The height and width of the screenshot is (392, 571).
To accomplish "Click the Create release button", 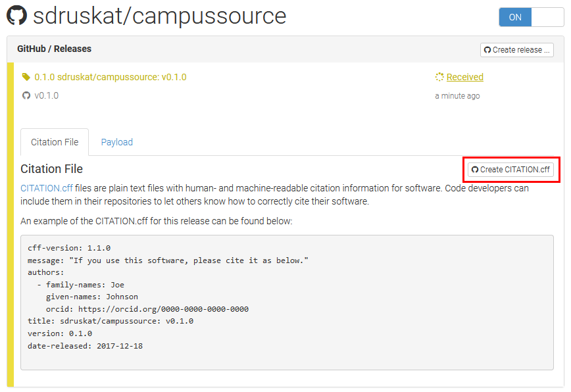I will tap(517, 50).
